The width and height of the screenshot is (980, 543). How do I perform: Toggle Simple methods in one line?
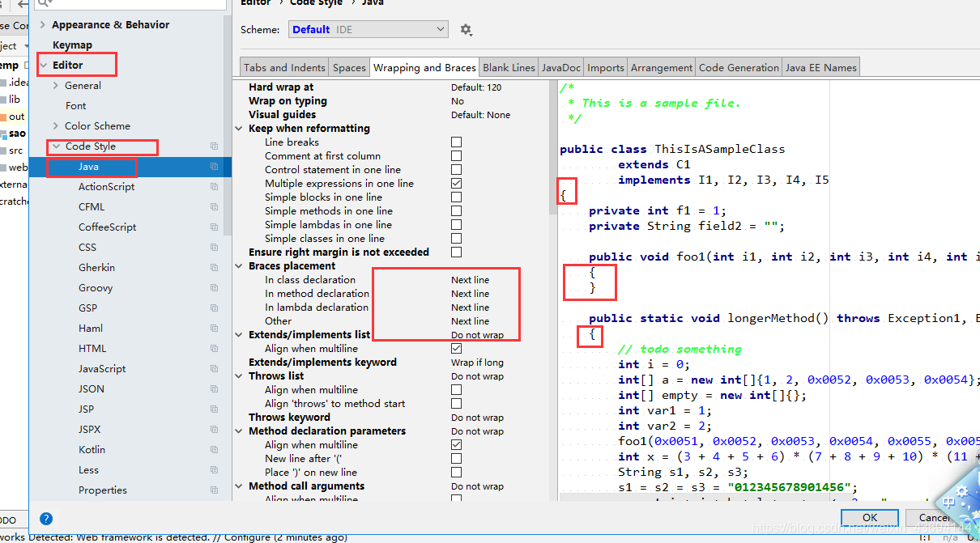[456, 211]
